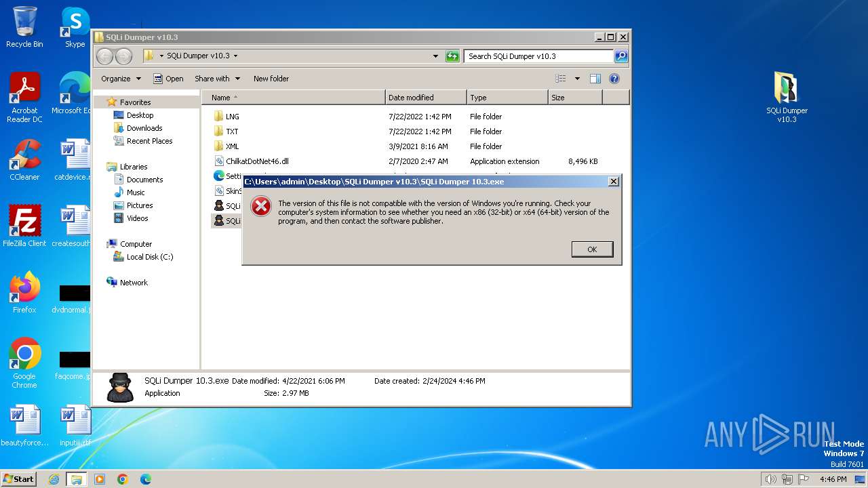Close the incompatible version error dialog
Image resolution: width=868 pixels, height=488 pixels.
point(613,182)
